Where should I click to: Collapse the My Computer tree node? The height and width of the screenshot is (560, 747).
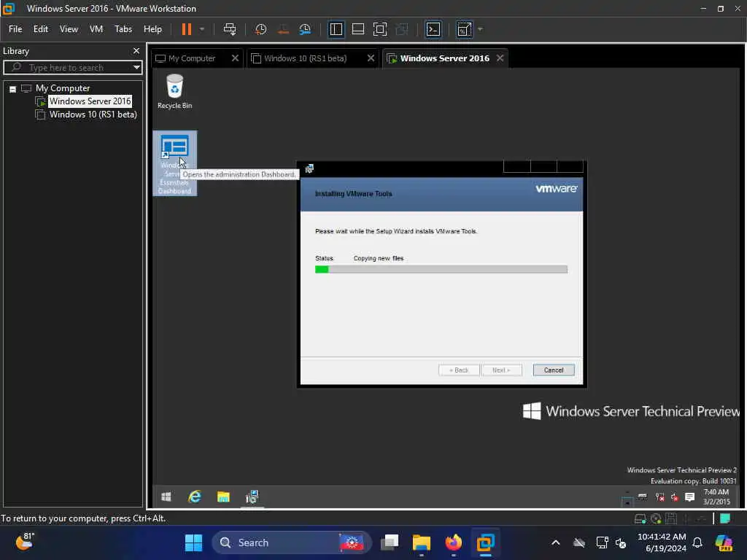pyautogui.click(x=13, y=89)
